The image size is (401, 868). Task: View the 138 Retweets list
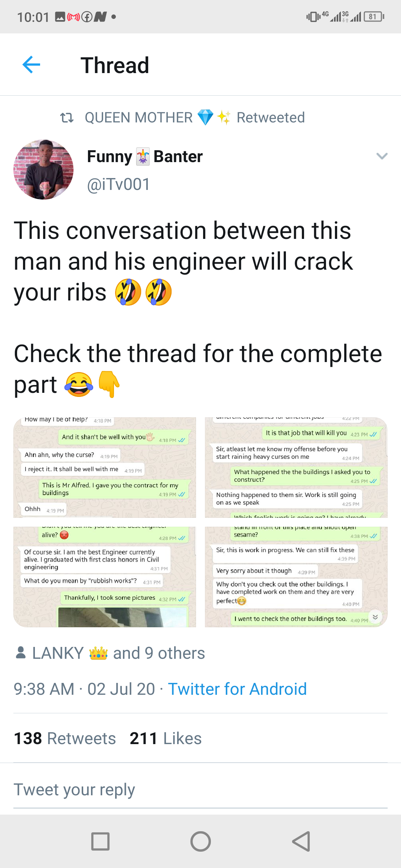[65, 739]
